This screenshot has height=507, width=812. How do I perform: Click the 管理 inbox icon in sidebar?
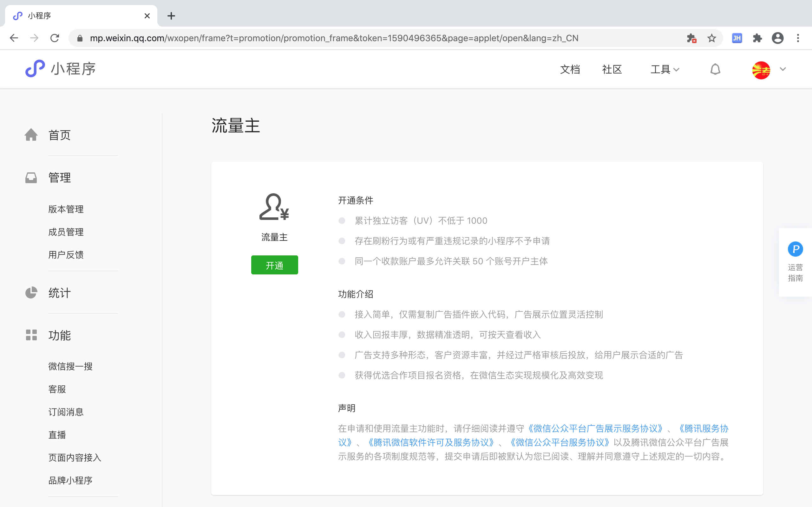(31, 177)
